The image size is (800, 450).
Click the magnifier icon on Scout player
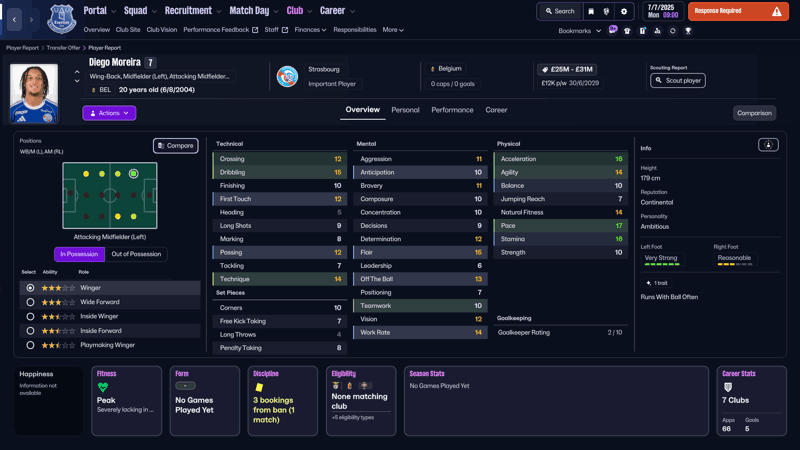659,81
